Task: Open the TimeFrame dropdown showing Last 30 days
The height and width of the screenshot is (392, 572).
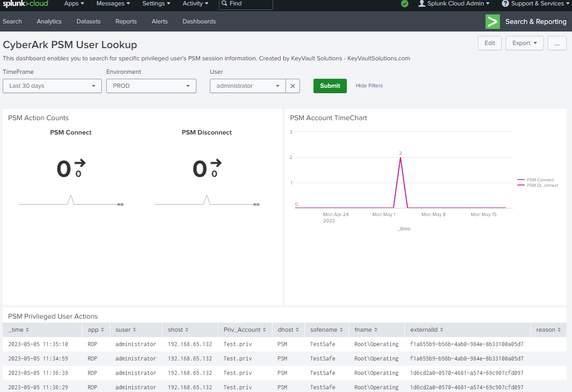Action: pos(52,86)
